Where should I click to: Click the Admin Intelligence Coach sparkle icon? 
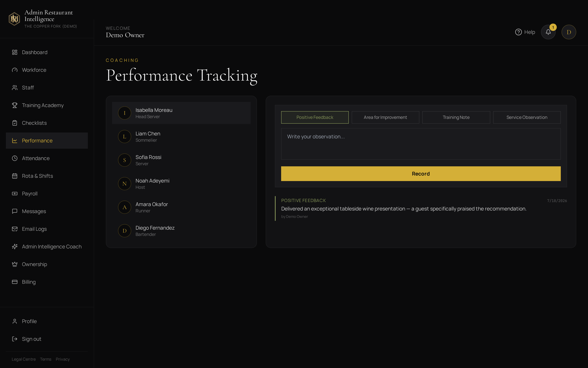(x=15, y=247)
